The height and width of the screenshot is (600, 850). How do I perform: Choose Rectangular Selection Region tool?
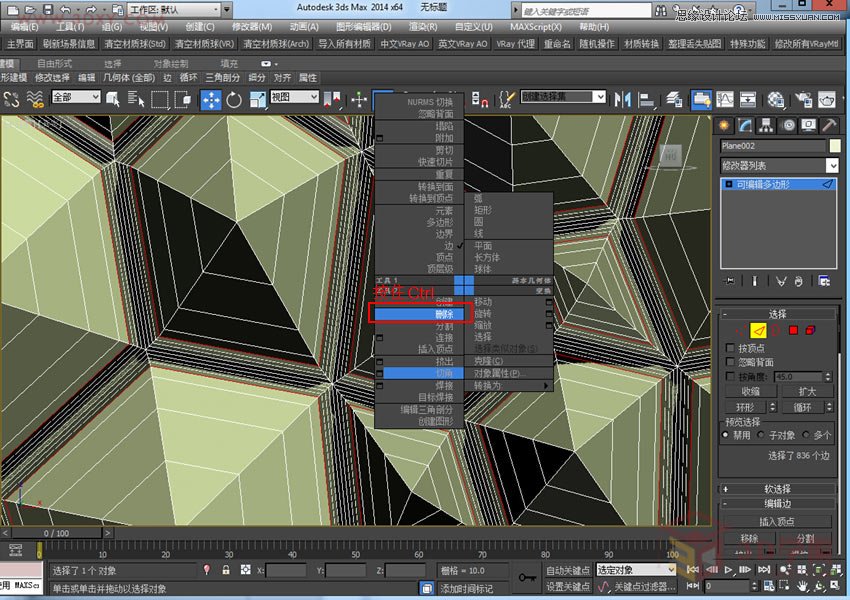pyautogui.click(x=159, y=100)
